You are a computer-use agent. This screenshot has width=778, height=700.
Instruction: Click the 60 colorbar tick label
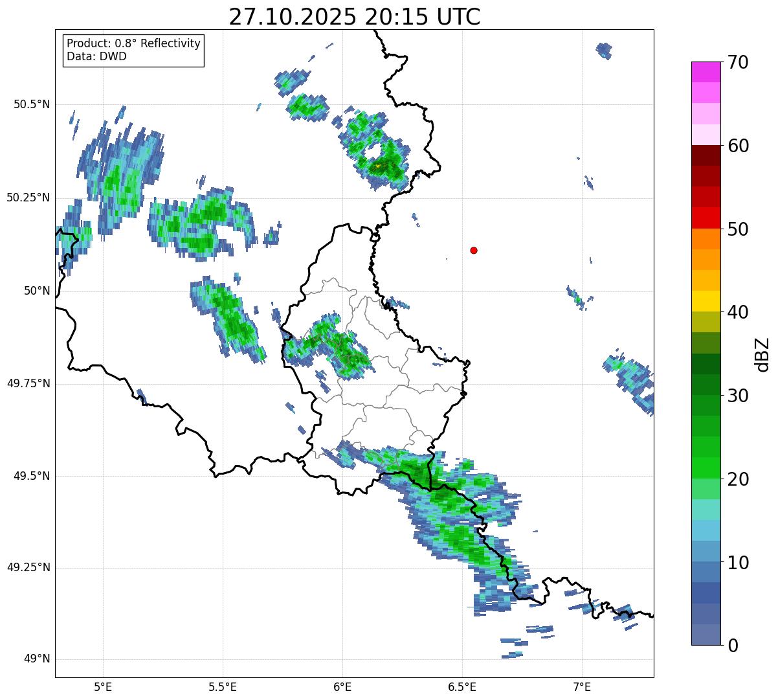(x=738, y=146)
